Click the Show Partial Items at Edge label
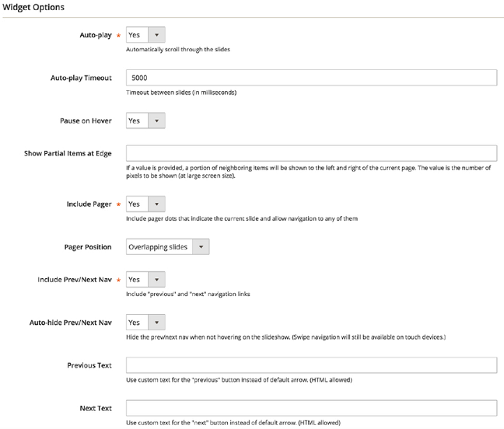 (x=68, y=153)
